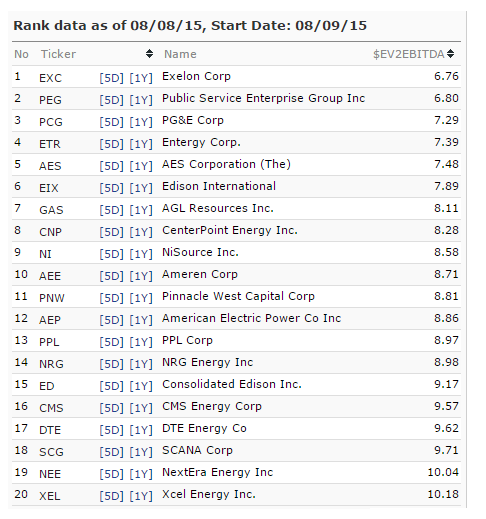
Task: Open the 5D chart for XEL
Action: click(111, 496)
